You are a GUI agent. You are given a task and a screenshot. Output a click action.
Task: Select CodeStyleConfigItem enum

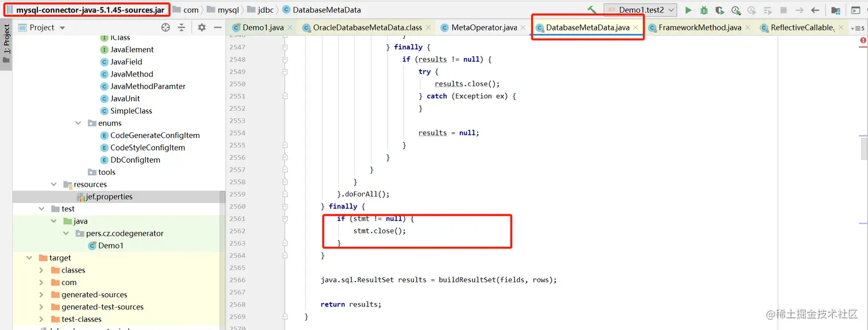pyautogui.click(x=142, y=147)
